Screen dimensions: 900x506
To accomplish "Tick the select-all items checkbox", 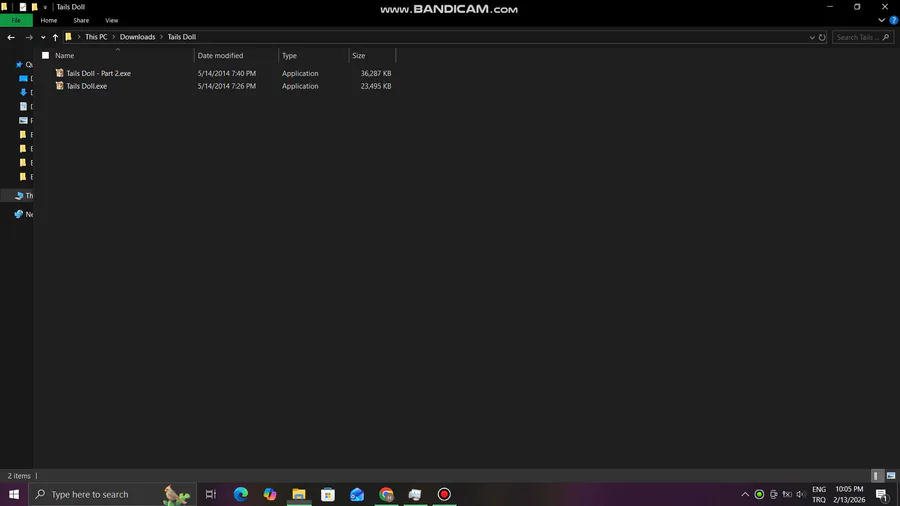I will [x=45, y=56].
